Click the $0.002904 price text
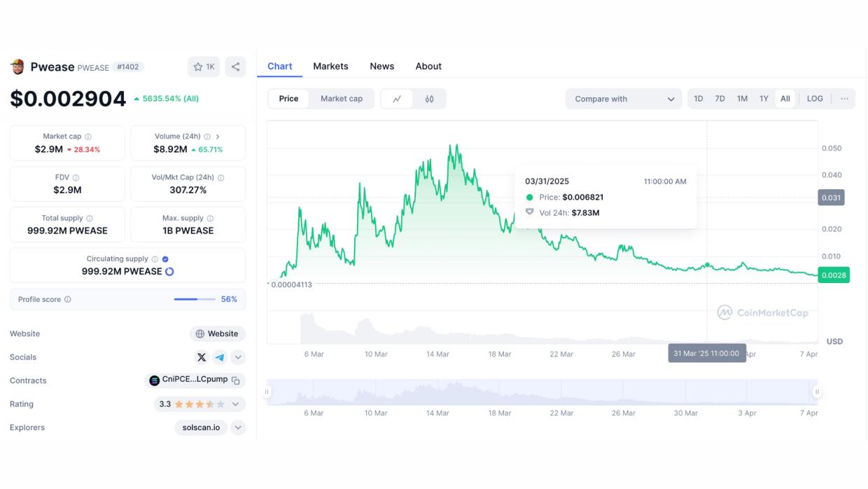This screenshot has height=489, width=868. 68,99
